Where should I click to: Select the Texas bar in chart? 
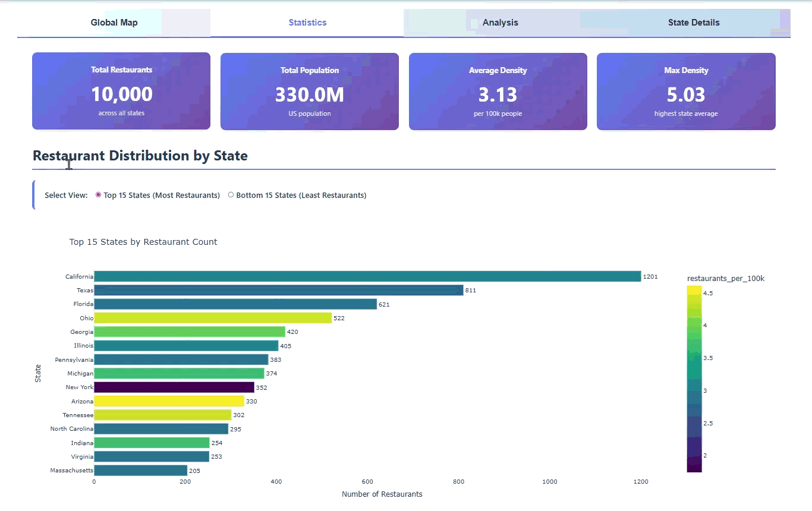pyautogui.click(x=278, y=290)
